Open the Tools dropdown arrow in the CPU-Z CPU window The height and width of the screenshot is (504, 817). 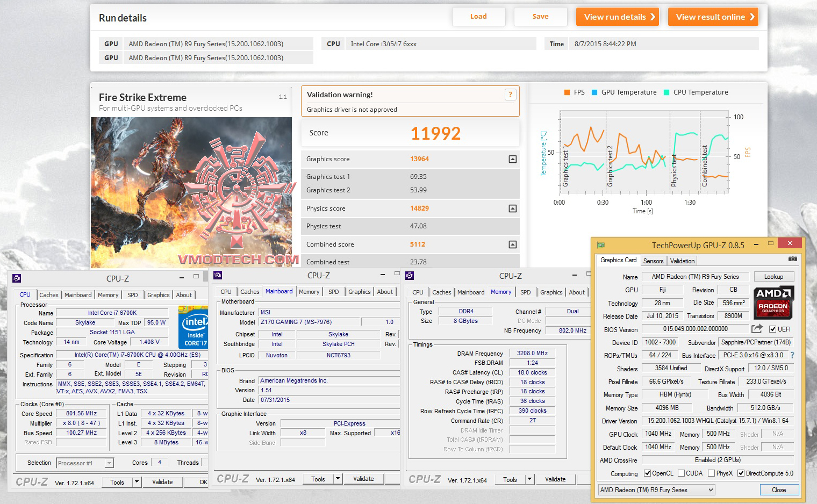click(x=137, y=482)
